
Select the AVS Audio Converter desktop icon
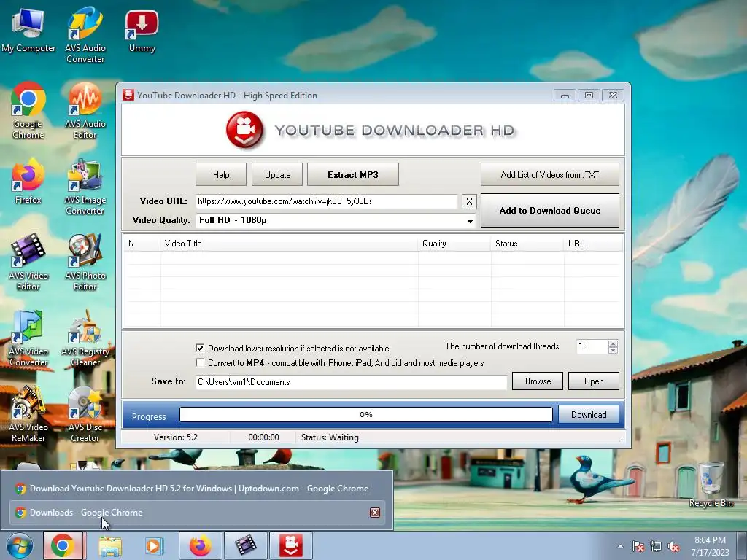click(85, 35)
